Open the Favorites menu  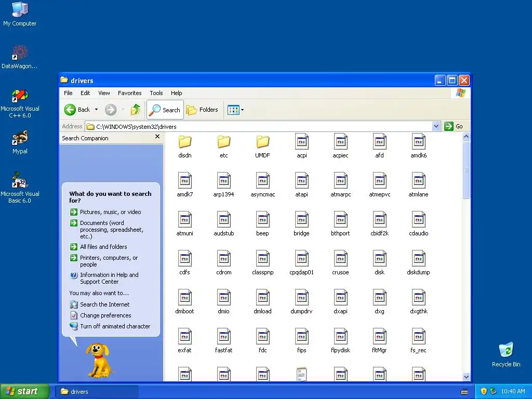coord(129,93)
